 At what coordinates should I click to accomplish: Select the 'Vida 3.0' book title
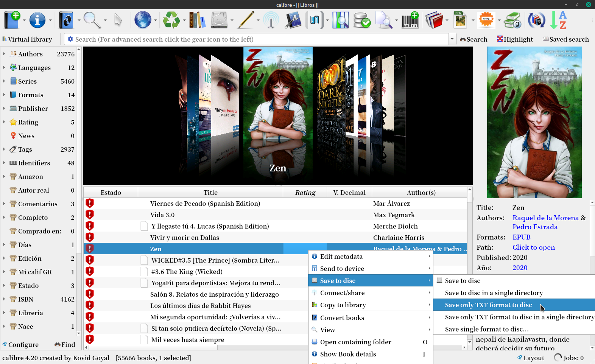162,215
